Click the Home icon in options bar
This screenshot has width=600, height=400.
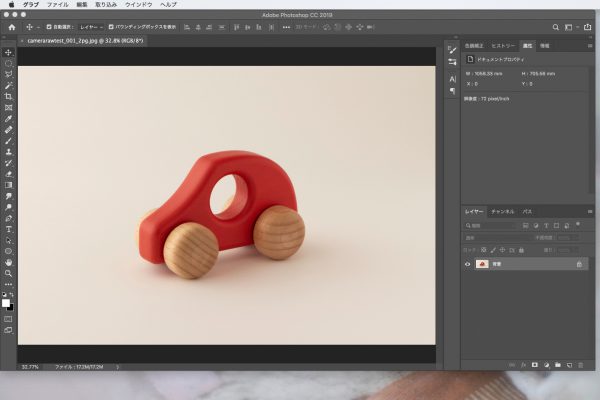tap(12, 27)
